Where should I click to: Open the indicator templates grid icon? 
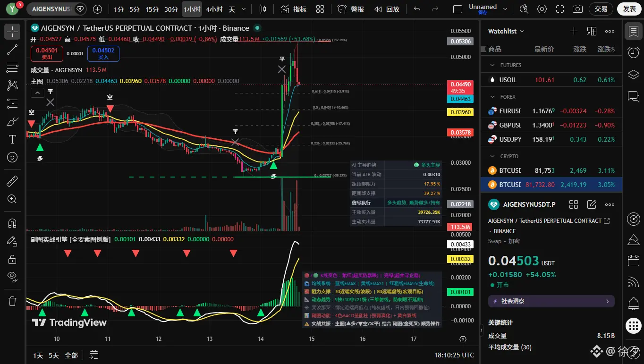320,9
